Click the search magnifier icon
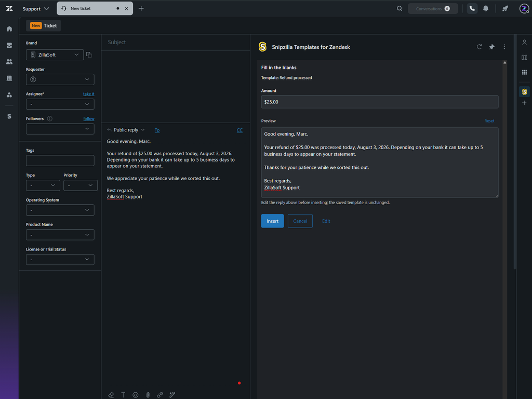 click(400, 8)
